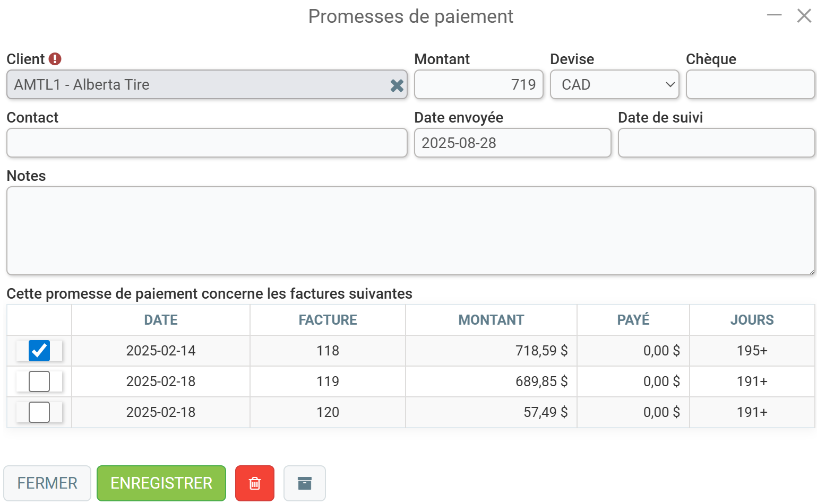Close the dialog with the top-right X

tap(804, 16)
